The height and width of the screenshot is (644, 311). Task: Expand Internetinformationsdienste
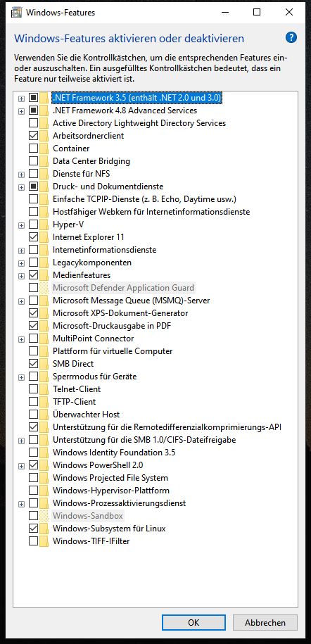click(21, 250)
